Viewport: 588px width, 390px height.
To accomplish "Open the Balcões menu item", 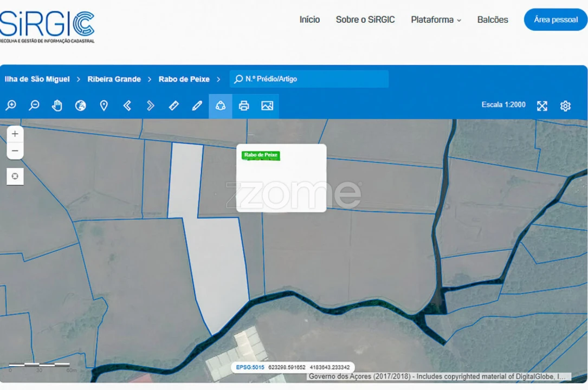I will 493,19.
